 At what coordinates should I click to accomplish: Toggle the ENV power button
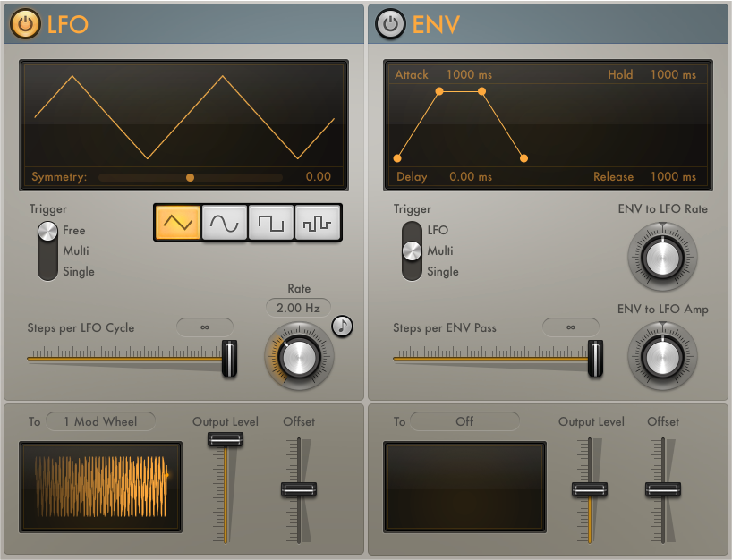tap(390, 24)
